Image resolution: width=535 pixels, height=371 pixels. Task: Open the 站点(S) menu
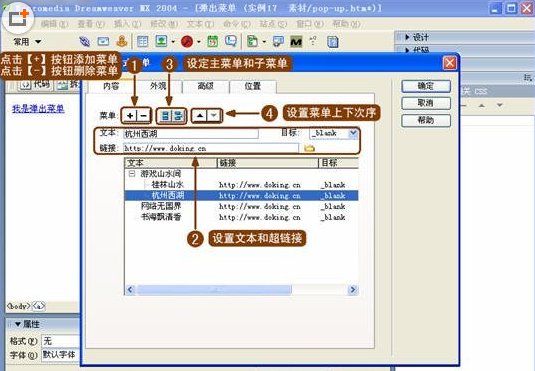pyautogui.click(x=273, y=24)
